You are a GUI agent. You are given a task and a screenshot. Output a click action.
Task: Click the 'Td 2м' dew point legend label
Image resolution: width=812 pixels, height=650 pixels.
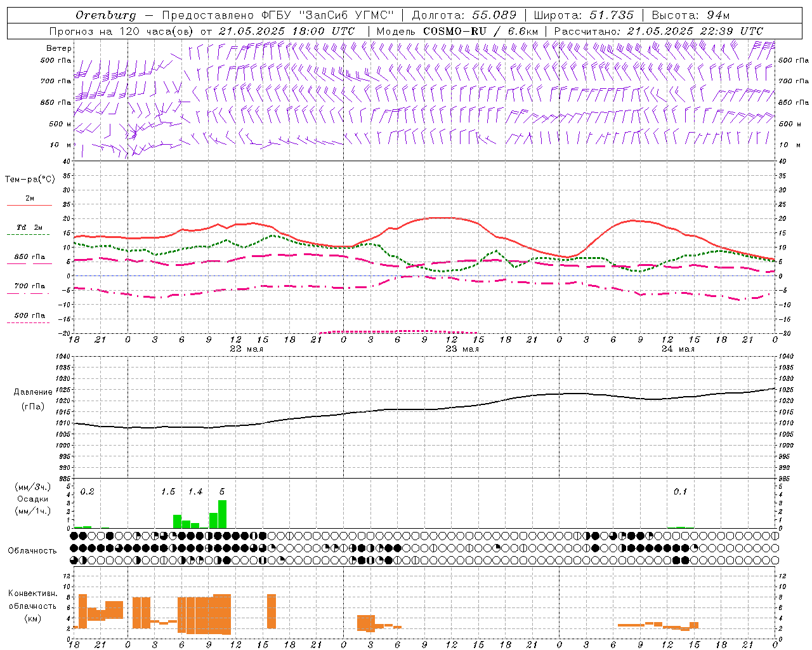29,227
